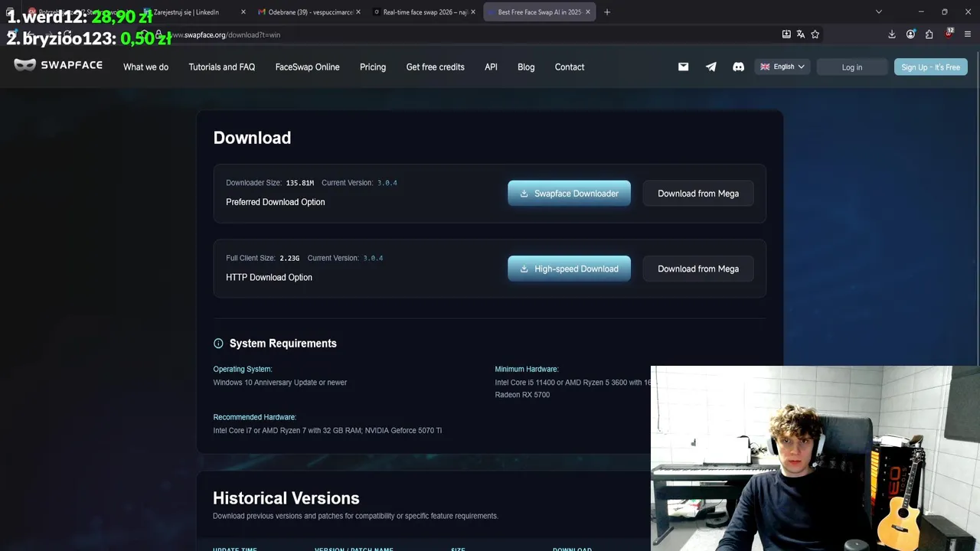Click the Preferred Download Option label

point(276,202)
